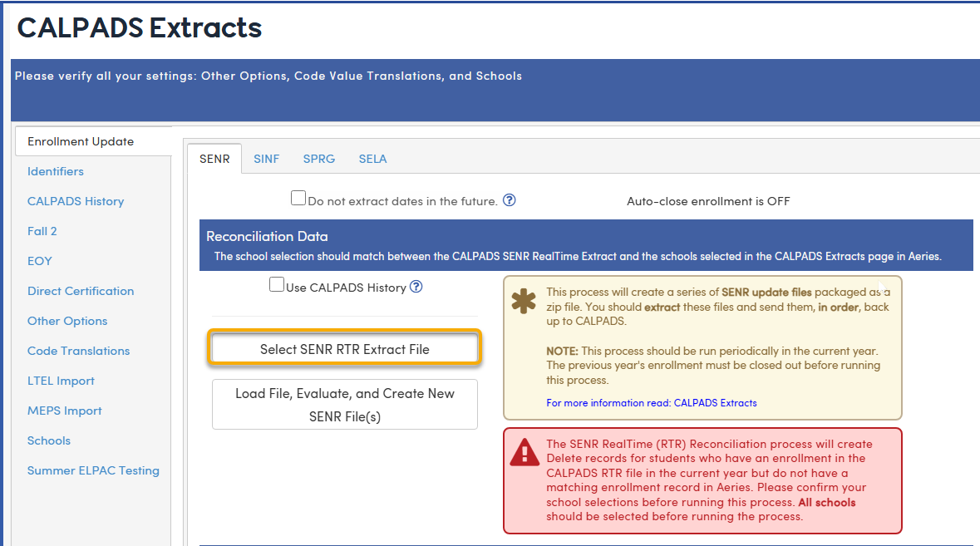
Task: Open Summer ELPAC Testing section
Action: tap(93, 471)
